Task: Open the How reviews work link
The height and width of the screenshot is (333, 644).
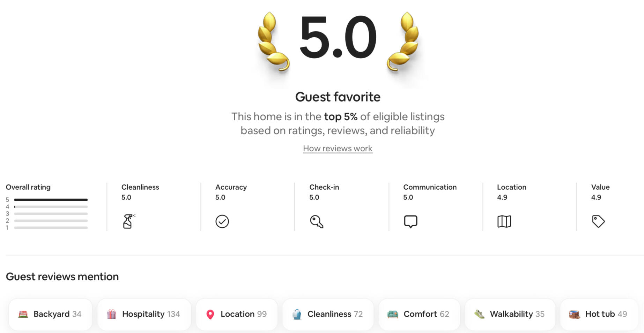Action: pyautogui.click(x=338, y=149)
